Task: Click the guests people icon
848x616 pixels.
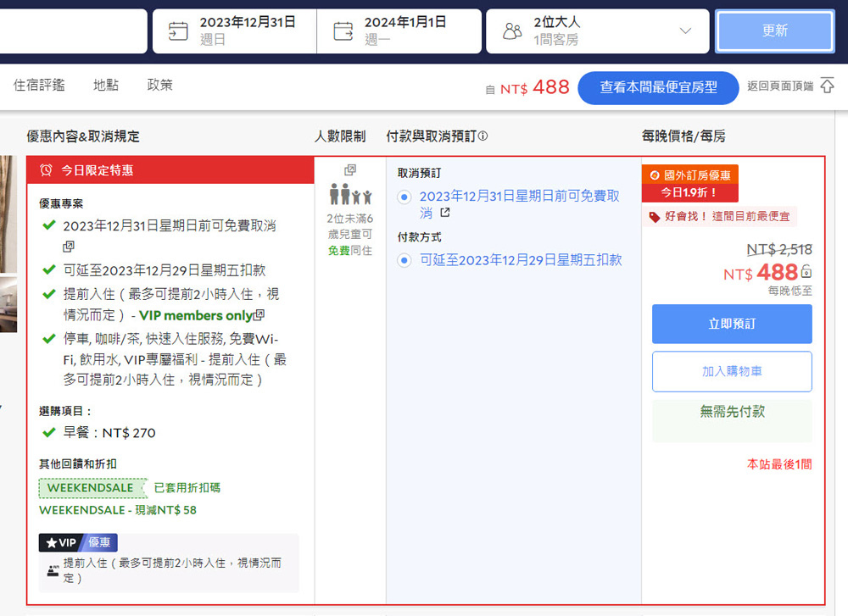Action: click(x=512, y=31)
